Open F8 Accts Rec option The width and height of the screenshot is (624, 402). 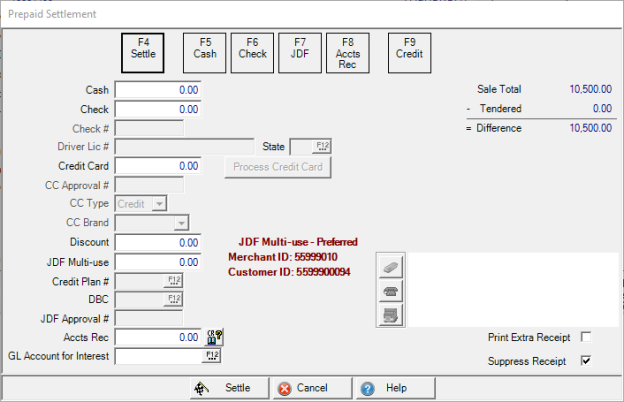pyautogui.click(x=348, y=53)
